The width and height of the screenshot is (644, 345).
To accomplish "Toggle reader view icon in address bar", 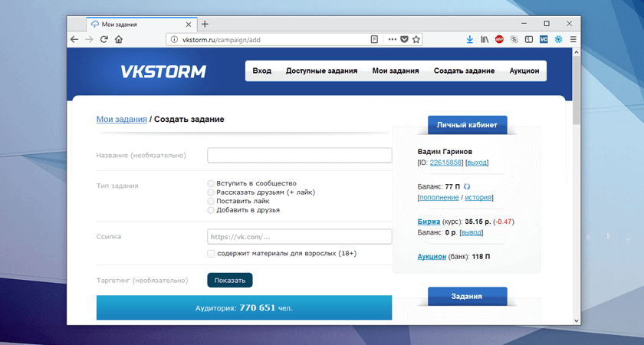I will pos(374,39).
